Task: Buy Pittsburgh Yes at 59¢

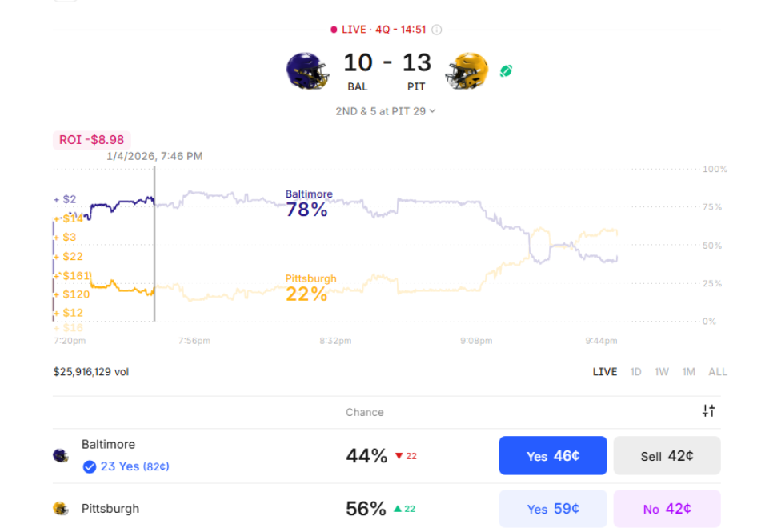Action: [x=552, y=509]
